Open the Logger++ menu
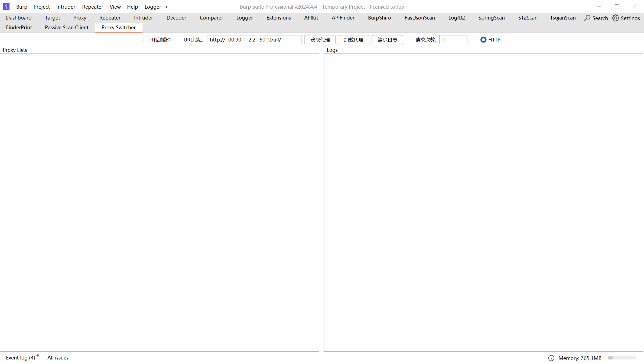644x363 pixels. 156,7
